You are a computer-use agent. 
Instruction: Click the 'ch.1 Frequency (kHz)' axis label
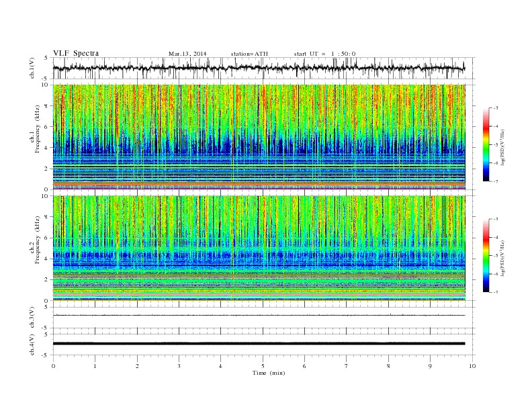coord(35,129)
